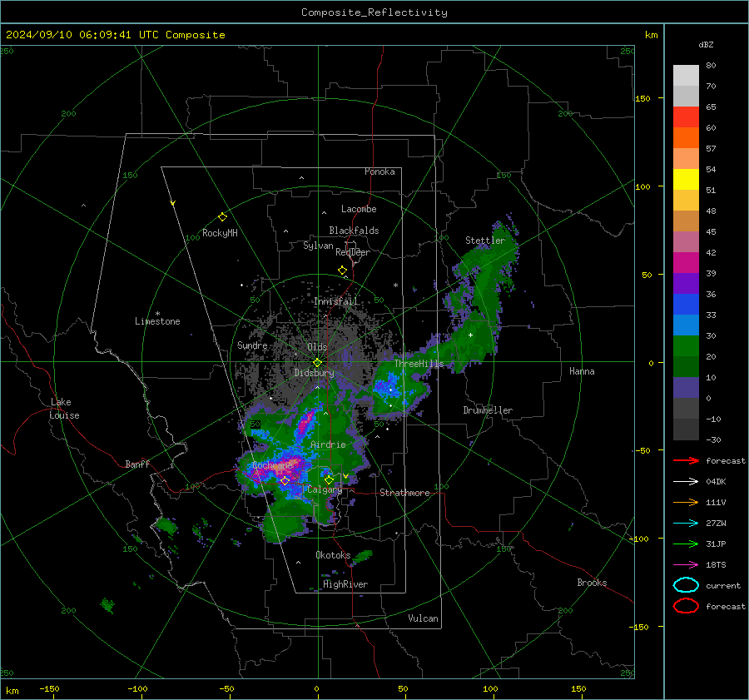The image size is (749, 700).
Task: Click the Lake Louise label
Action: pyautogui.click(x=64, y=409)
